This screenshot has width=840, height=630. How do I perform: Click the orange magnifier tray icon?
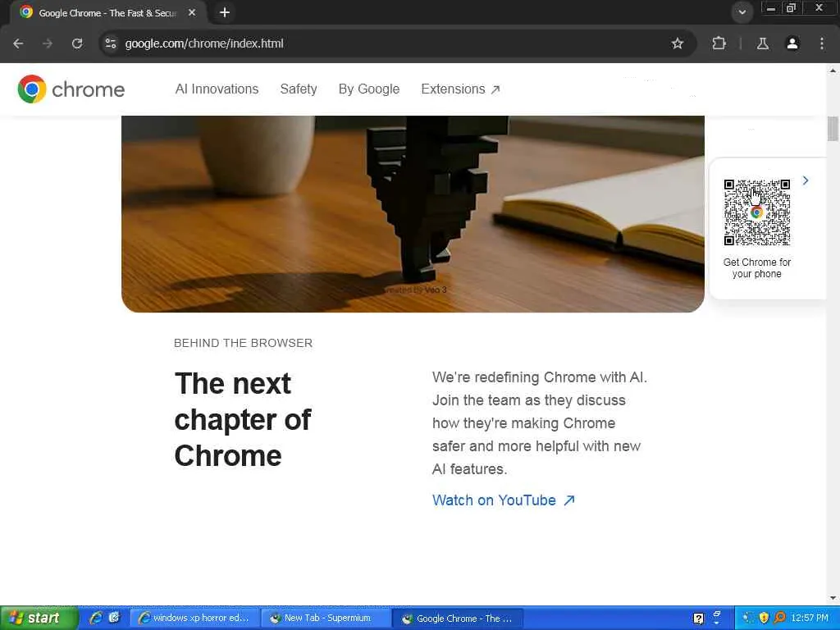[x=779, y=618]
